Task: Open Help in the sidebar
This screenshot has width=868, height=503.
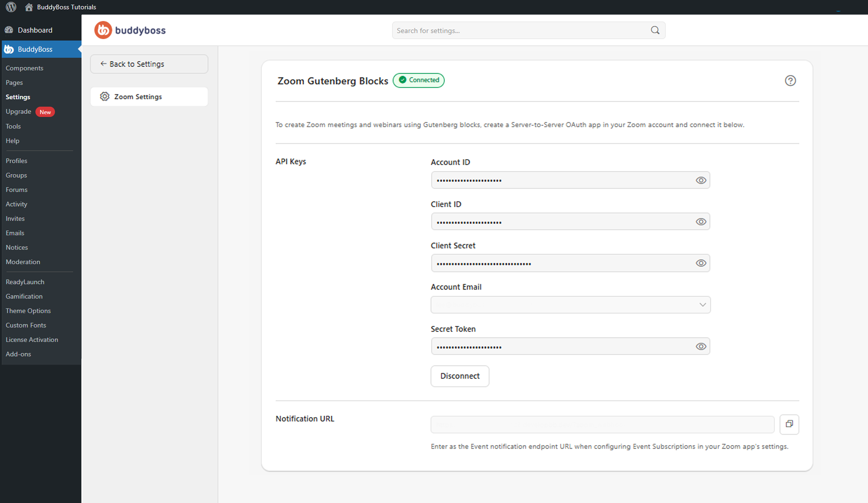Action: pos(12,141)
